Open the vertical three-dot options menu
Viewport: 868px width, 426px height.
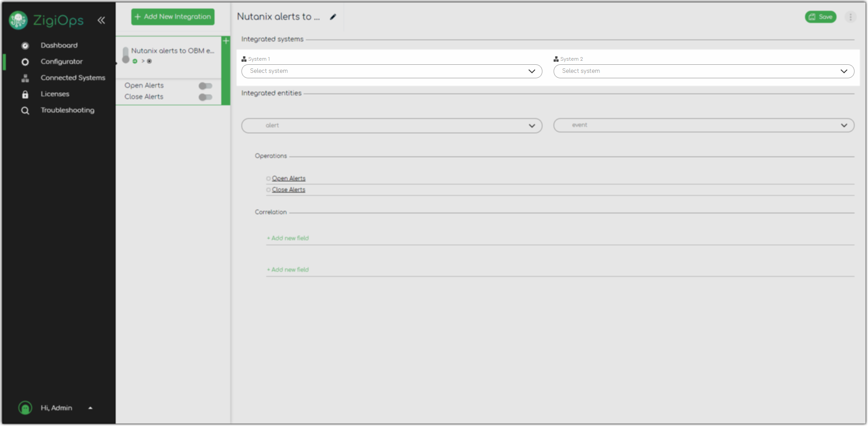pyautogui.click(x=850, y=17)
